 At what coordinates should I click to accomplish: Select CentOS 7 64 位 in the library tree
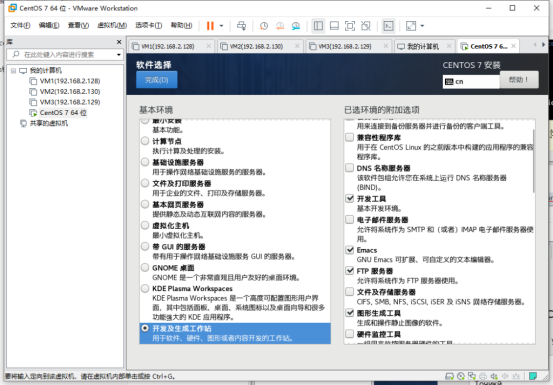(63, 113)
